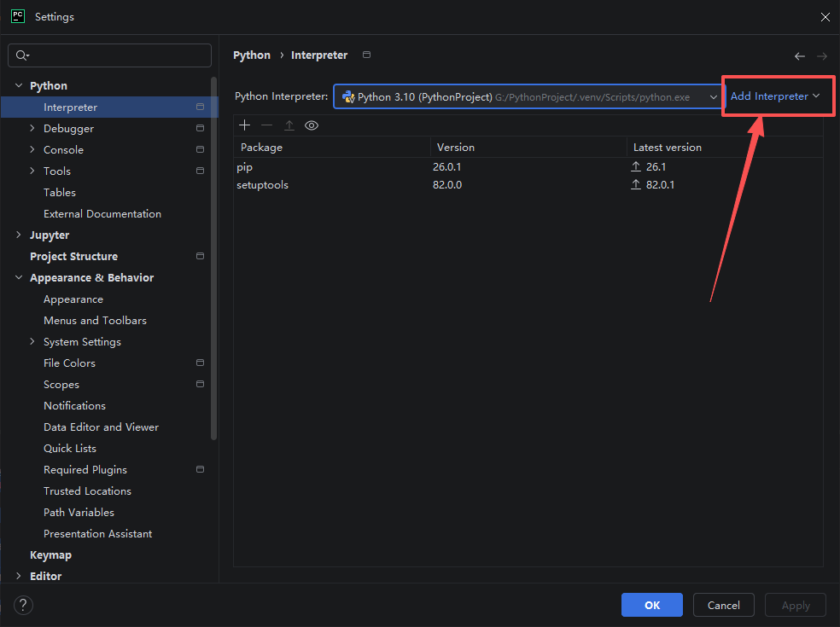
Task: Click the settings tree scrollbar
Action: 213,258
